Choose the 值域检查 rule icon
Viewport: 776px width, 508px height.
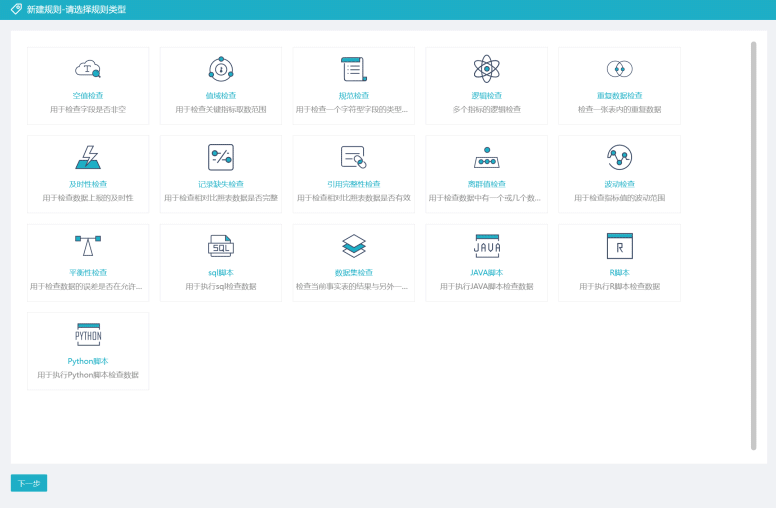221,69
